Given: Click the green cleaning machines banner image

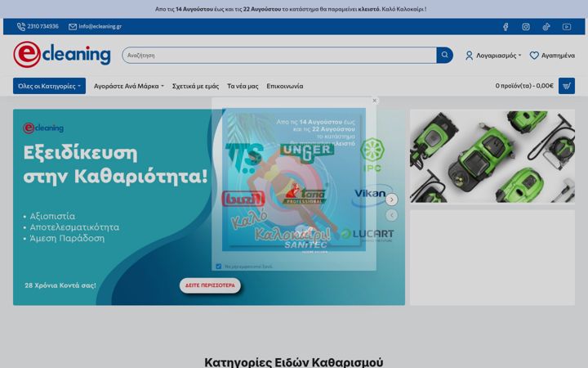Looking at the screenshot, I should (x=492, y=156).
